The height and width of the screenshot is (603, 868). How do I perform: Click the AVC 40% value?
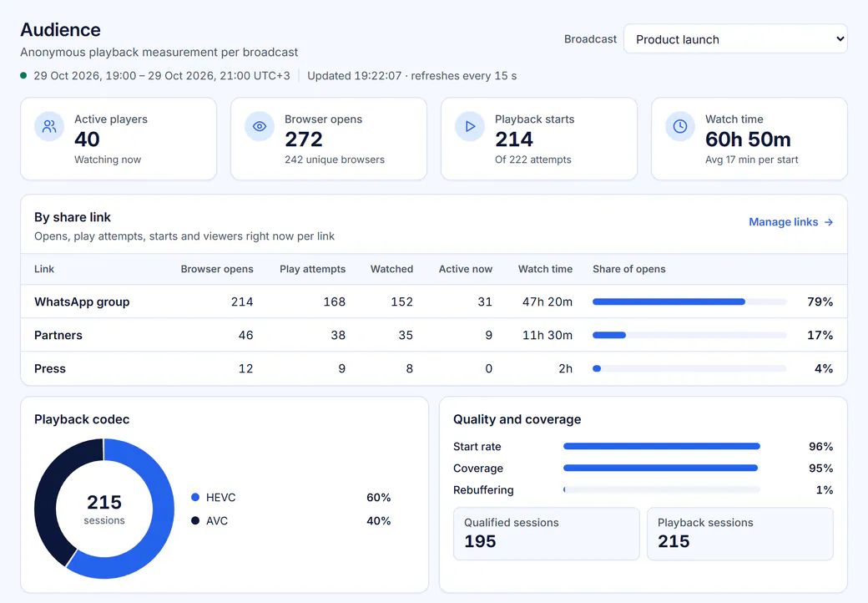tap(379, 520)
